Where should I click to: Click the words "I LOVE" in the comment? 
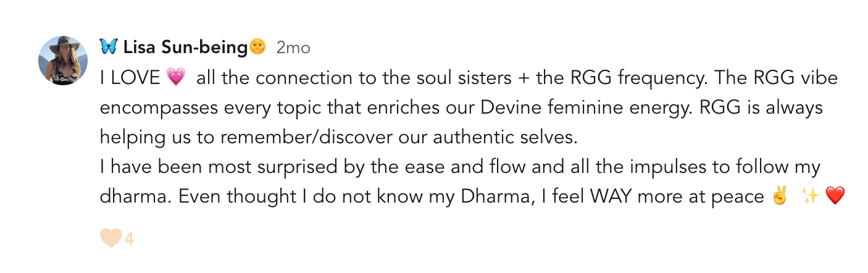[130, 78]
